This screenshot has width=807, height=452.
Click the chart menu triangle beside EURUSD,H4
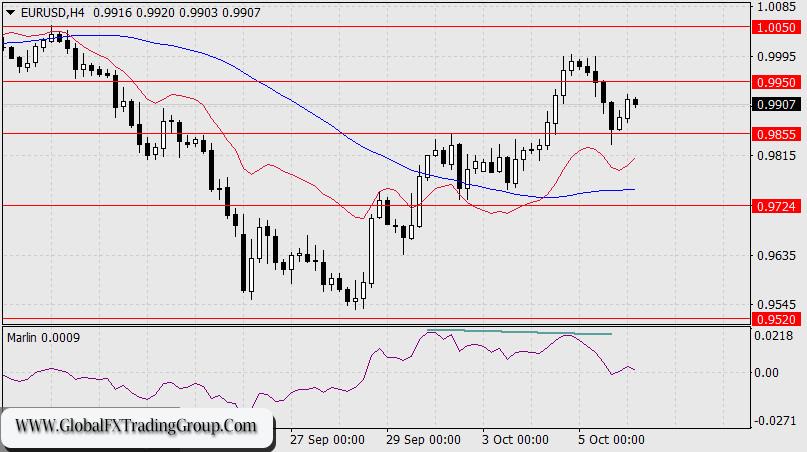(x=10, y=12)
